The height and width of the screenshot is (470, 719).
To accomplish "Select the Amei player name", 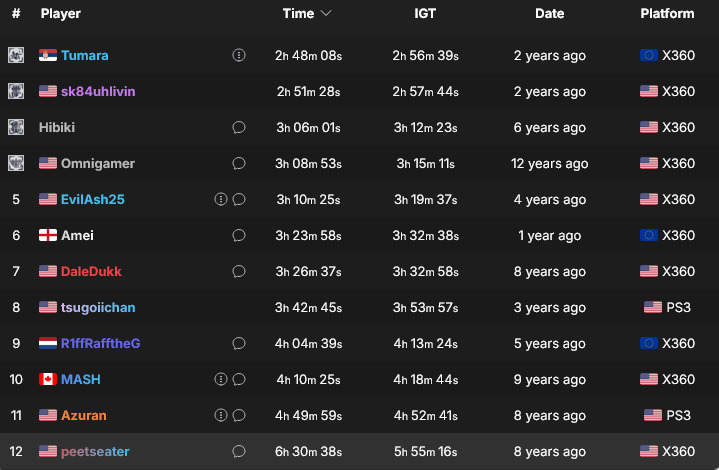I will click(77, 235).
